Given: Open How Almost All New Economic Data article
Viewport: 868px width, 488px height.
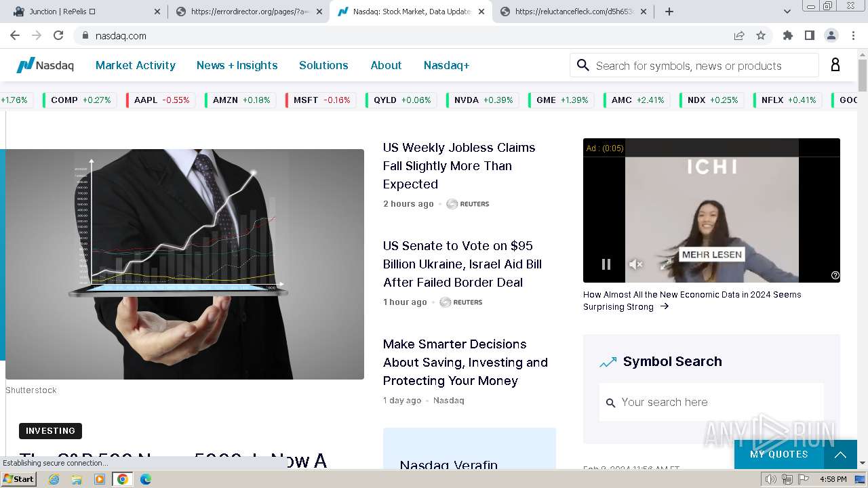Looking at the screenshot, I should click(x=692, y=300).
